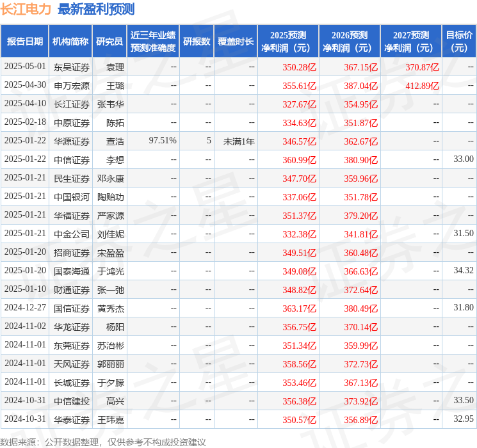Click the institution 华源证券
477x448 pixels.
72,141
